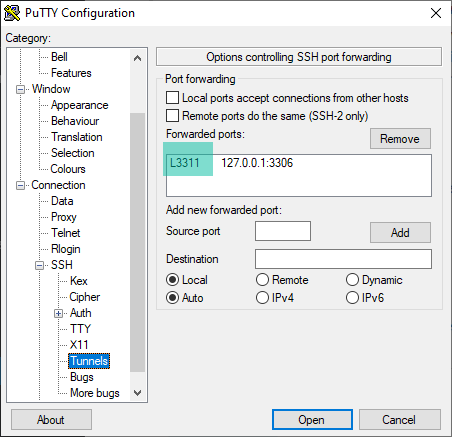This screenshot has width=452, height=437.
Task: Remove the selected forwarded port
Action: tap(400, 139)
